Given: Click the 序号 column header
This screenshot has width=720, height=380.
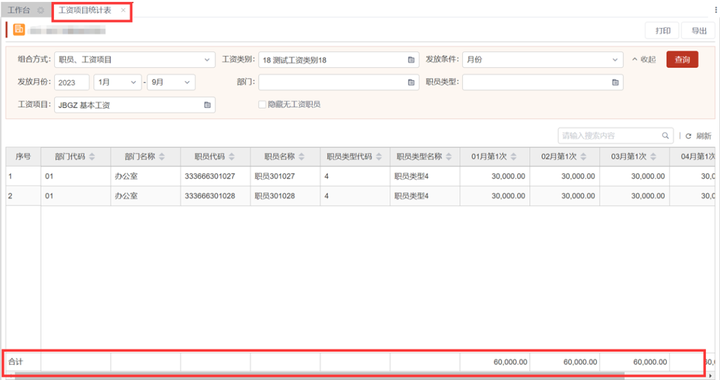Looking at the screenshot, I should [x=23, y=157].
